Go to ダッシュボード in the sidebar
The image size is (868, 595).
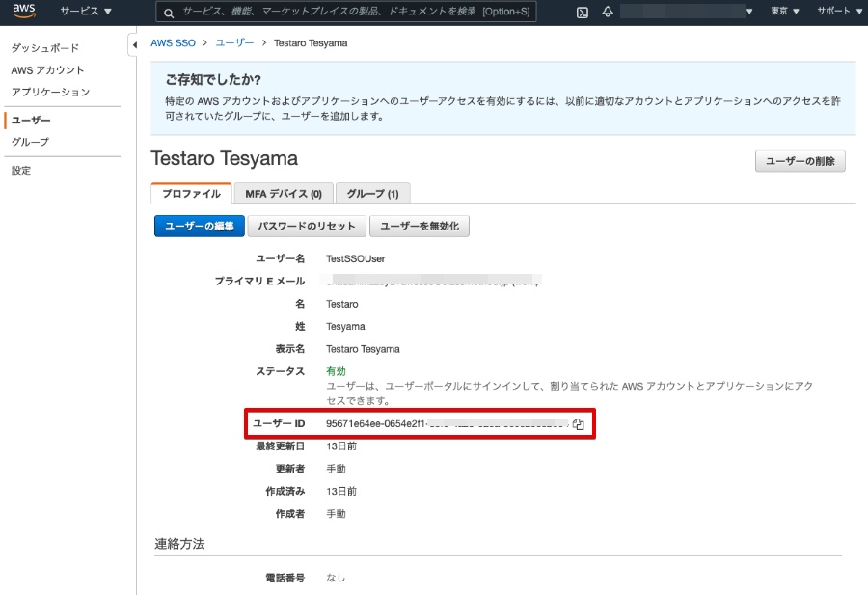44,48
